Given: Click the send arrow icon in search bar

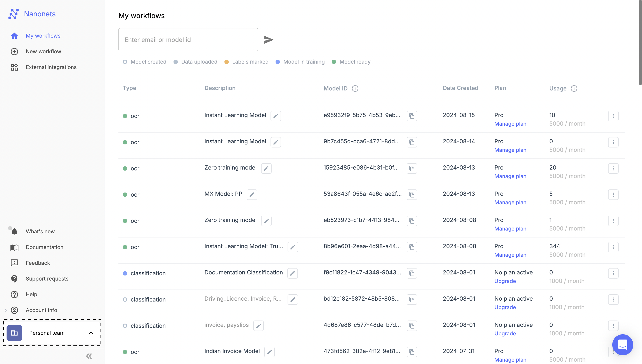Looking at the screenshot, I should 269,39.
